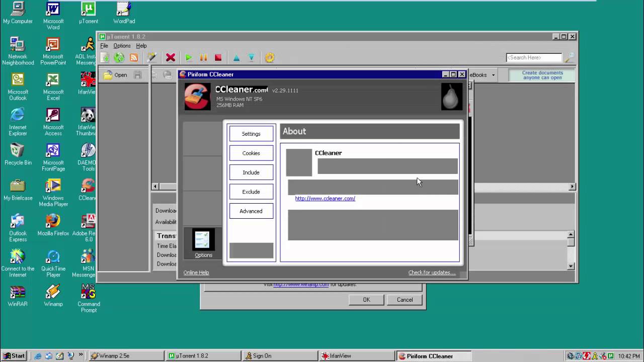Click Cancel in the Winamp dialog
Viewport: 644px width, 362px height.
[405, 300]
